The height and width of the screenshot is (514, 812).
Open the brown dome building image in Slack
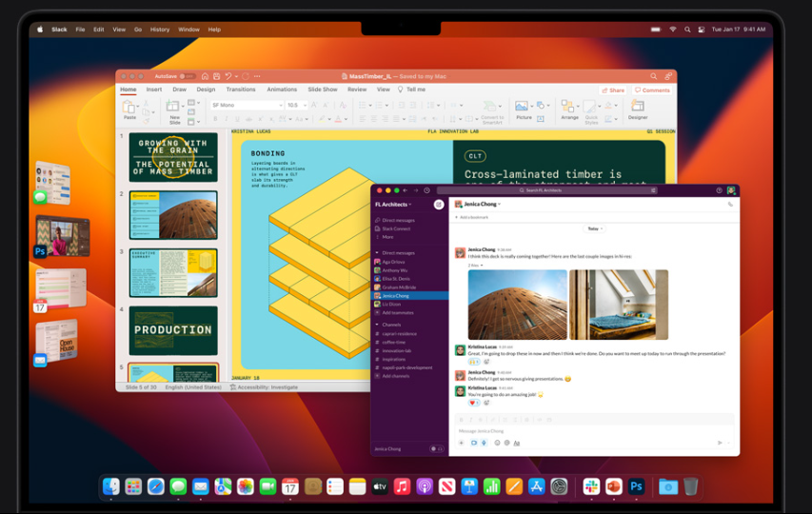click(517, 305)
